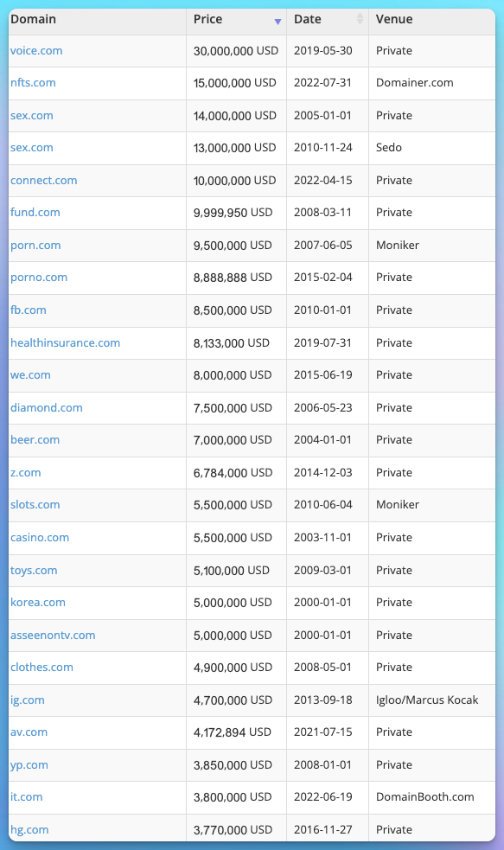This screenshot has height=850, width=504.
Task: Select the date 2016-11-27
Action: 323,829
